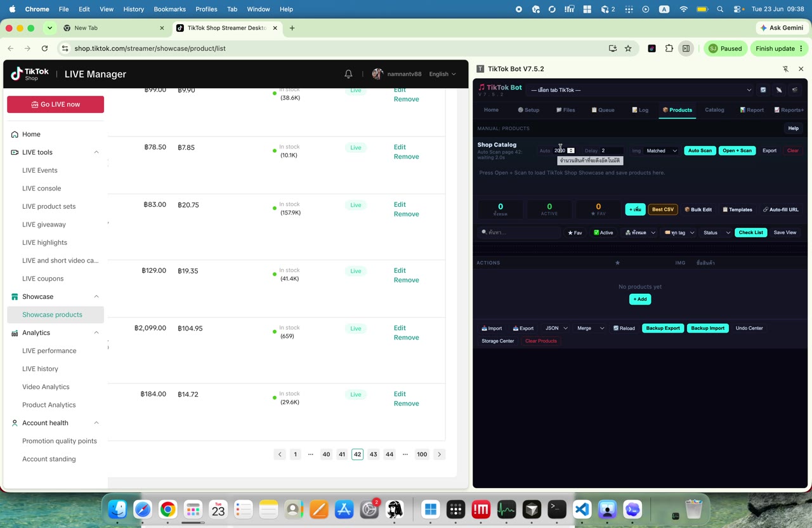The image size is (812, 528).
Task: Click the Wi-Fi icon in menu bar
Action: [683, 10]
